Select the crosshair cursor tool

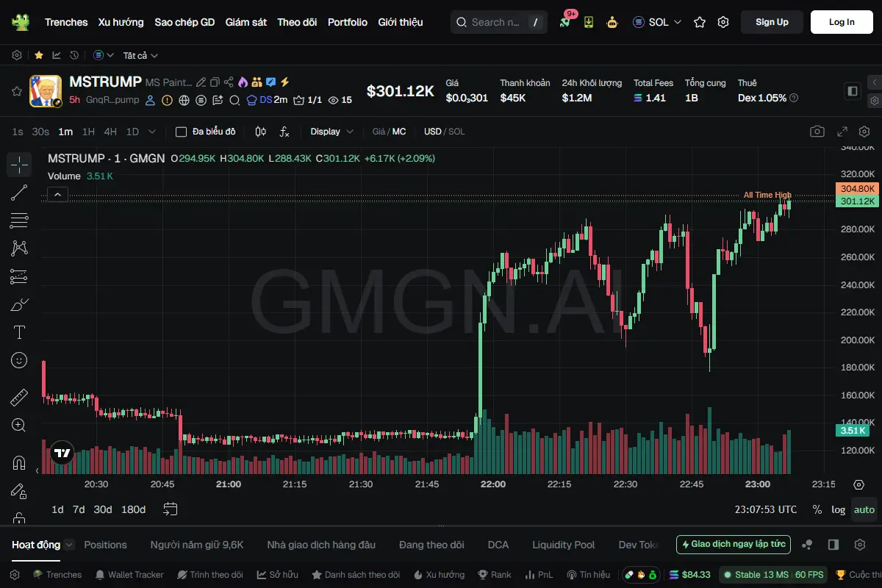coord(19,165)
